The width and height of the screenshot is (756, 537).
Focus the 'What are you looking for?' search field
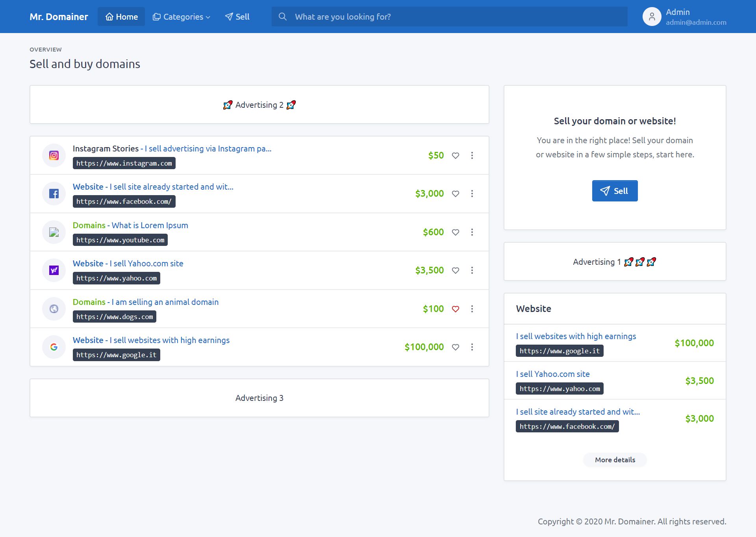(457, 17)
